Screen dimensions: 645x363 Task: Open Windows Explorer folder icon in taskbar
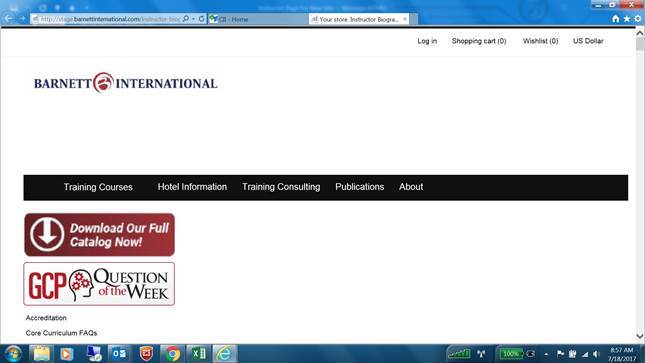point(41,354)
